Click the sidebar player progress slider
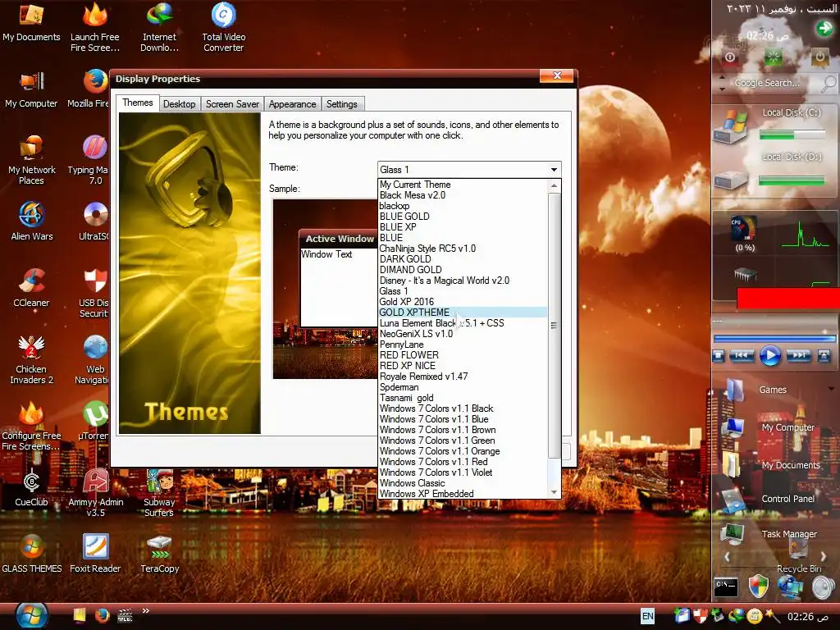The height and width of the screenshot is (630, 840). (774, 339)
